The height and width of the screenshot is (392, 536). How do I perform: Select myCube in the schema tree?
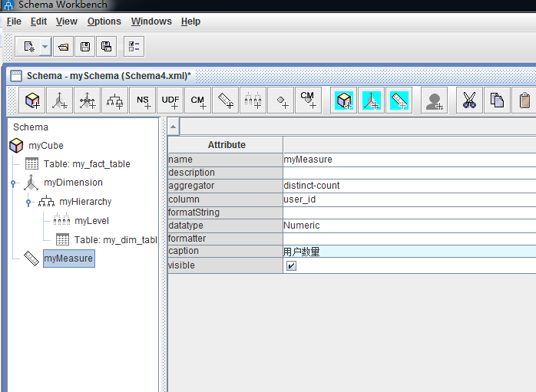coord(45,146)
